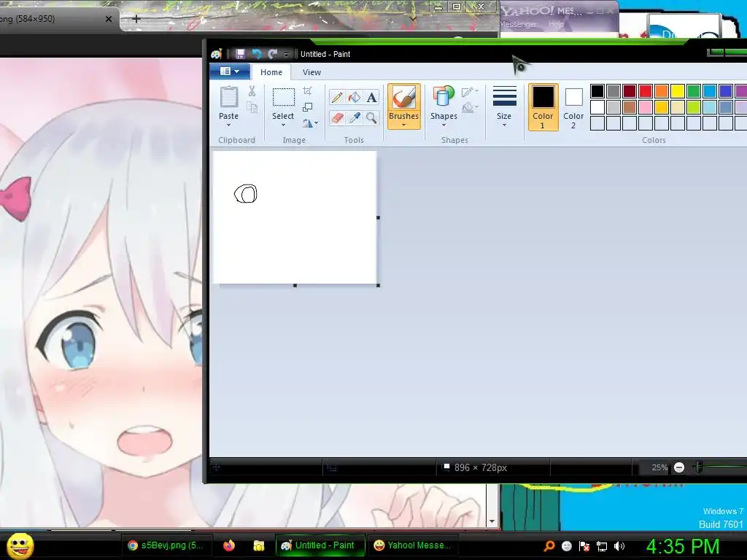Click the canvas right-middle resize handle

[379, 217]
